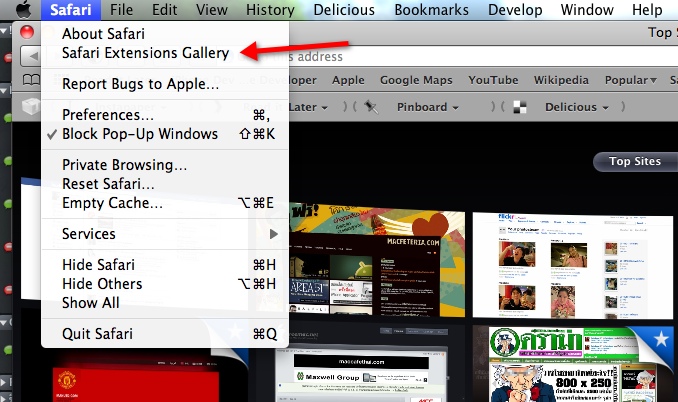
Task: Click the Top Sites button
Action: pyautogui.click(x=634, y=161)
